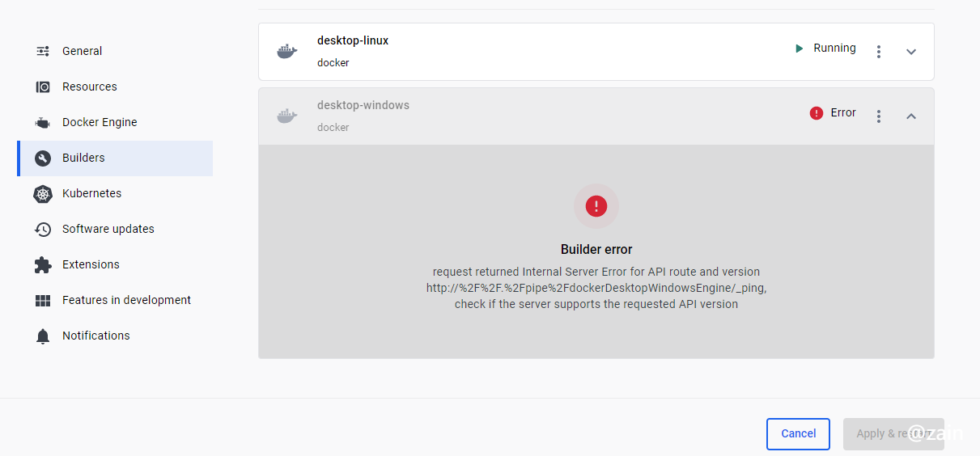
Task: Click the dockerDesktopWindowsEngine/_ping URL text
Action: point(596,288)
